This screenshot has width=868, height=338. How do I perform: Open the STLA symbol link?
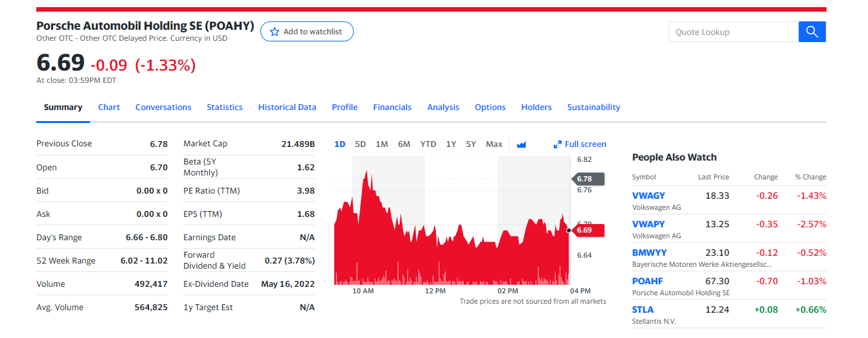point(643,310)
